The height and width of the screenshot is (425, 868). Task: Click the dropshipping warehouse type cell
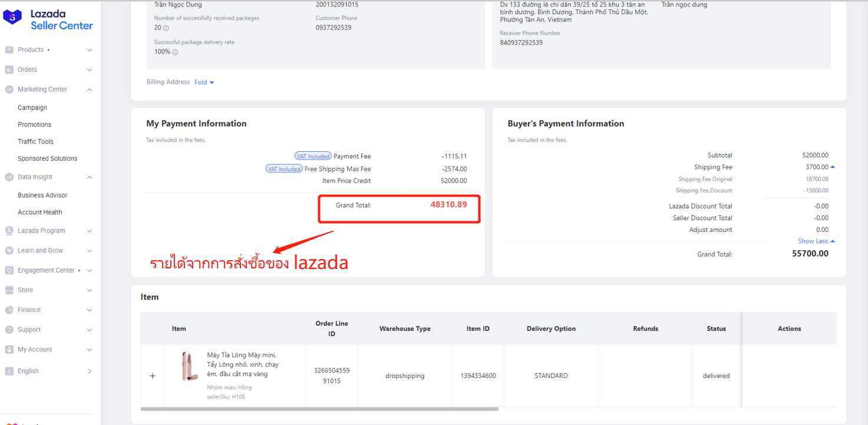tap(405, 376)
